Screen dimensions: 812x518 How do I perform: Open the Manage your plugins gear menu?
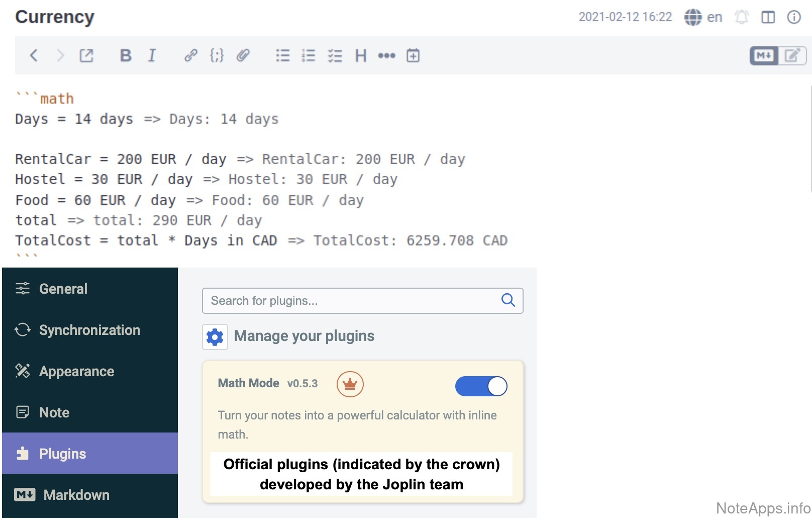[215, 336]
